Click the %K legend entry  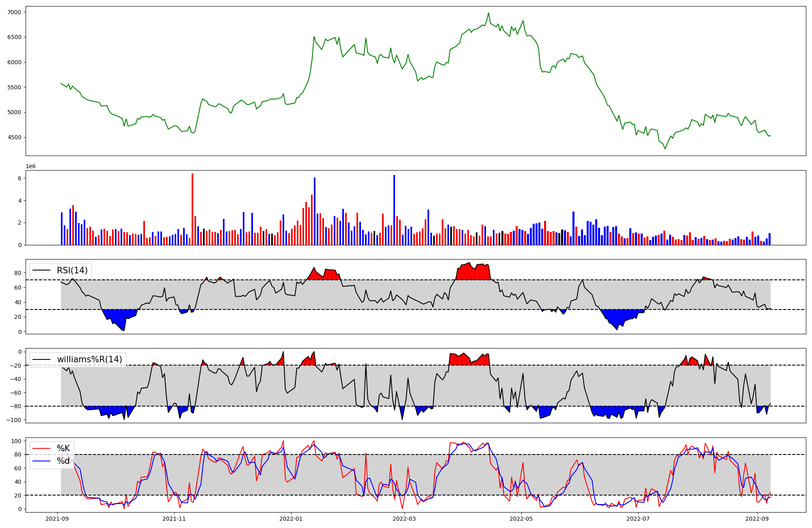pos(63,448)
